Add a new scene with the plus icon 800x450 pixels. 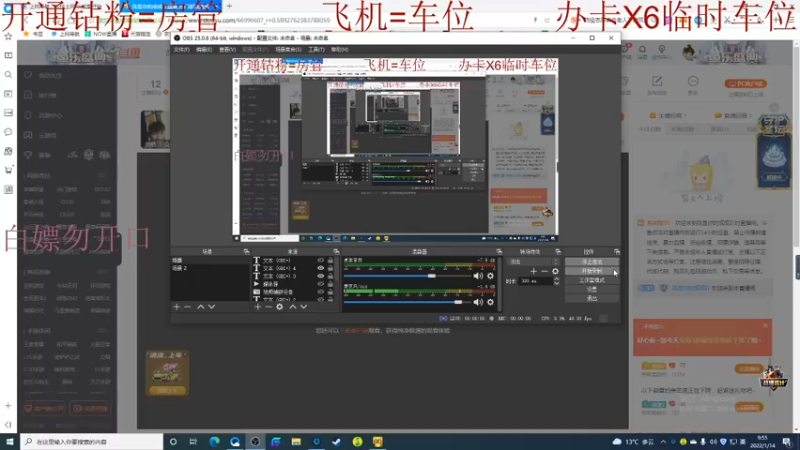[177, 307]
